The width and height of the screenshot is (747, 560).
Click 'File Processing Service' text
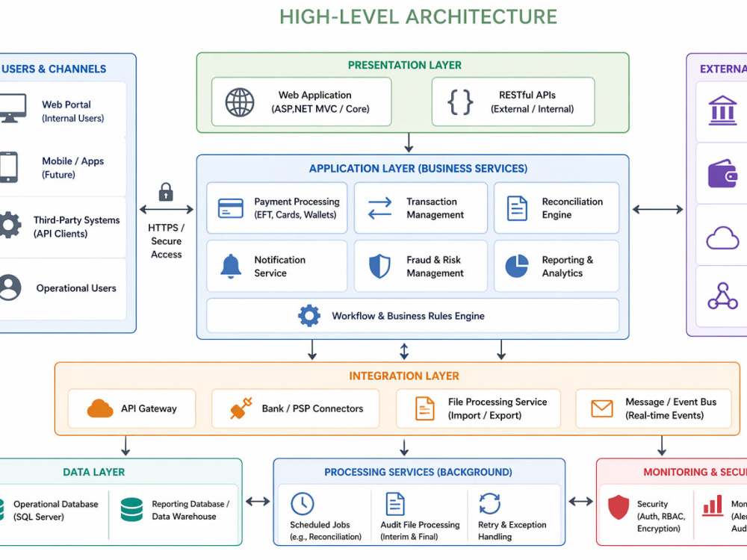point(498,402)
